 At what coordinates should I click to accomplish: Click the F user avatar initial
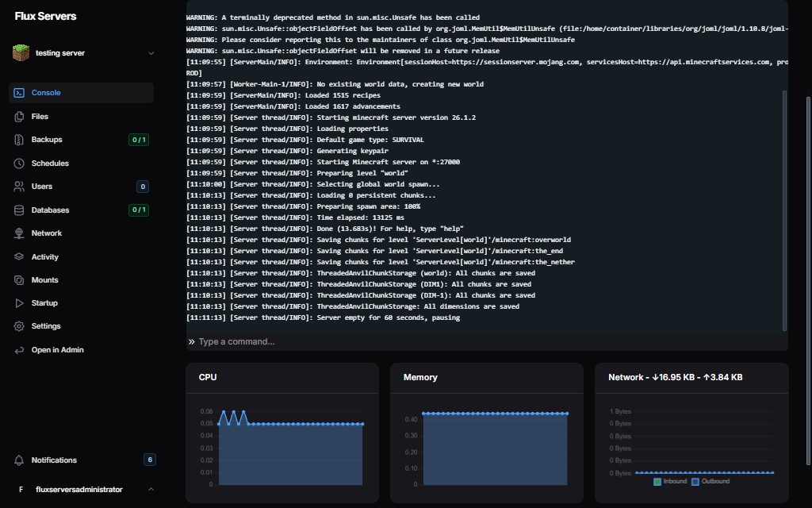pos(21,489)
